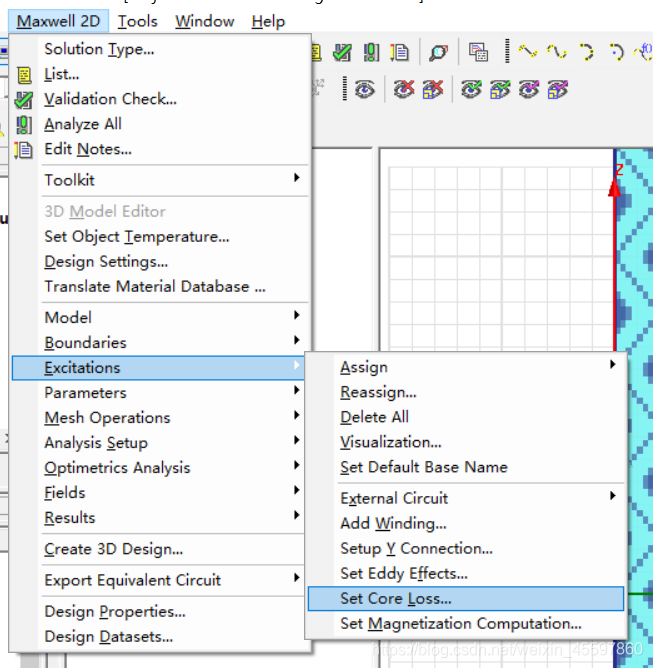Show selected objects in active view

pyautogui.click(x=500, y=89)
